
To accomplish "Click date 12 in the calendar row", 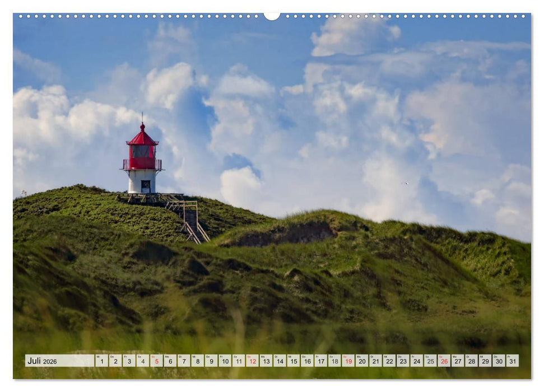I will (252, 361).
